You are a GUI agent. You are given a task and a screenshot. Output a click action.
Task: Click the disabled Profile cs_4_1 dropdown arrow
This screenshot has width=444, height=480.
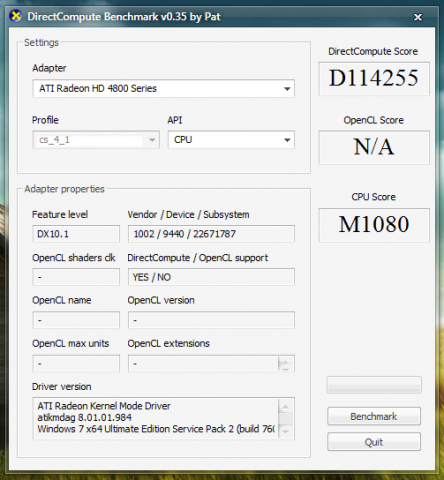point(152,140)
